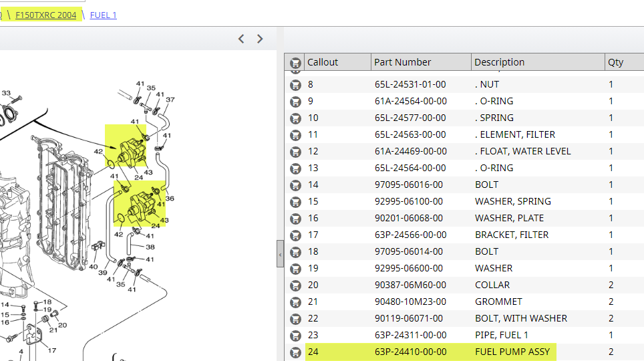
Task: Add callout 14 BOLT to cart
Action: pos(295,185)
